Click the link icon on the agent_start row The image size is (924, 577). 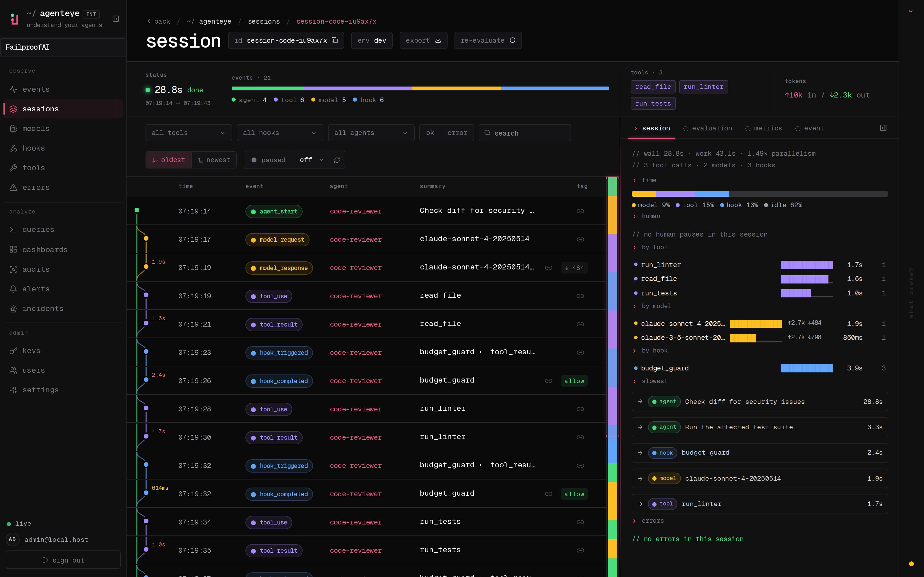(x=580, y=211)
